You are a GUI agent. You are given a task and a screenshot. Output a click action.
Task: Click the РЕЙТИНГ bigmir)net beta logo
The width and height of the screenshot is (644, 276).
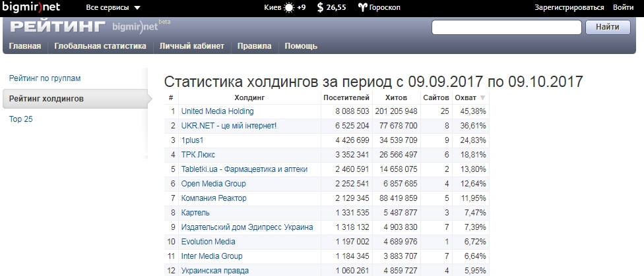click(x=90, y=26)
